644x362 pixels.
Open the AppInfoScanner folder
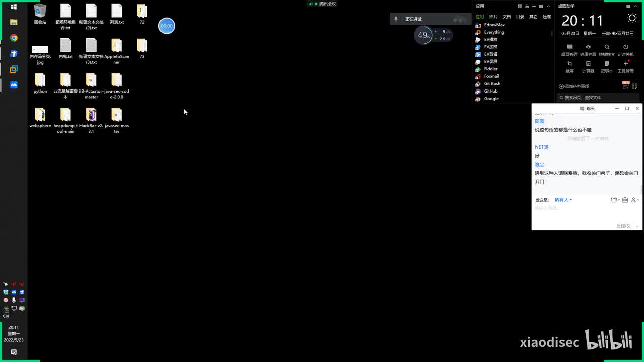coord(117,51)
